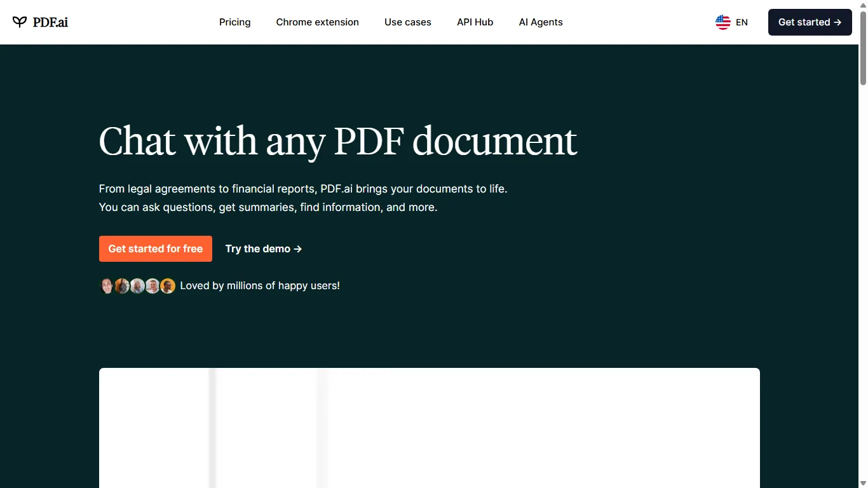The height and width of the screenshot is (488, 868).
Task: Click the second user avatar photo
Action: tap(122, 286)
